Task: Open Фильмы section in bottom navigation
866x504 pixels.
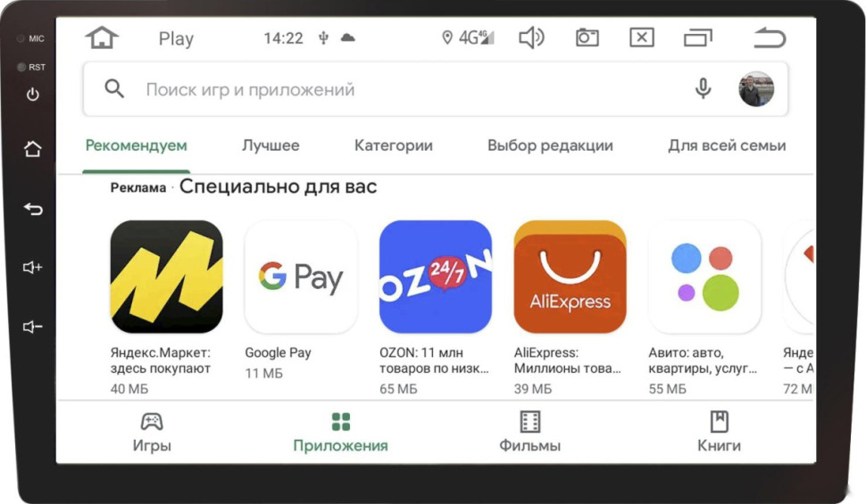Action: 529,433
